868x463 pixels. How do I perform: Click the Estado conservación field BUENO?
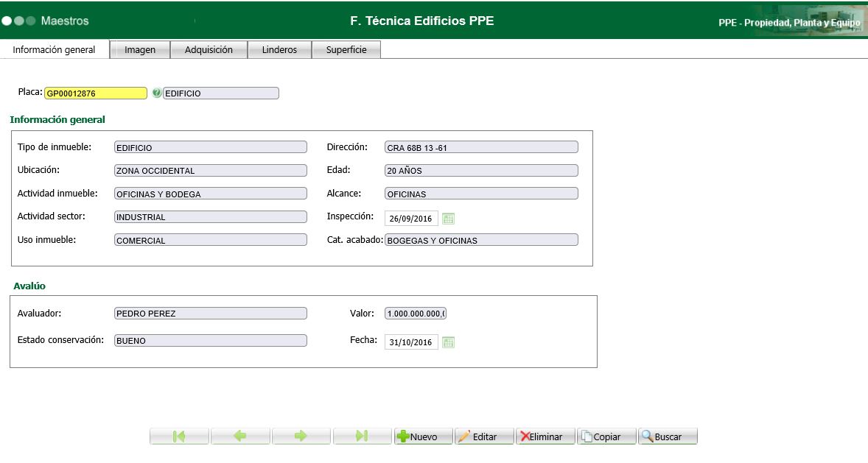pyautogui.click(x=210, y=341)
